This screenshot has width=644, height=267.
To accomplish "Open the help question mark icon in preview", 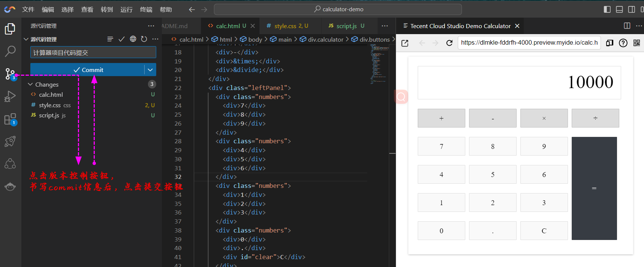I will click(623, 43).
